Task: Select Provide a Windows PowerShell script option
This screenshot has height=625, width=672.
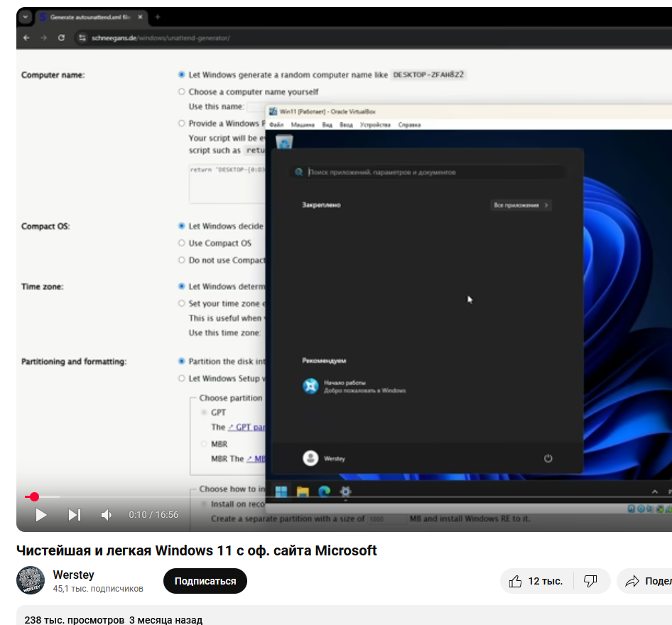Action: point(181,124)
